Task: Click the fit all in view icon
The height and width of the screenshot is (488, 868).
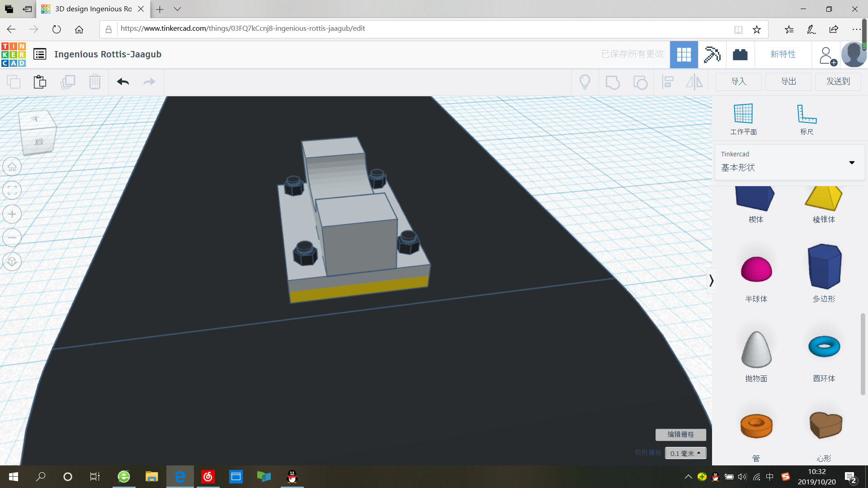Action: [12, 190]
